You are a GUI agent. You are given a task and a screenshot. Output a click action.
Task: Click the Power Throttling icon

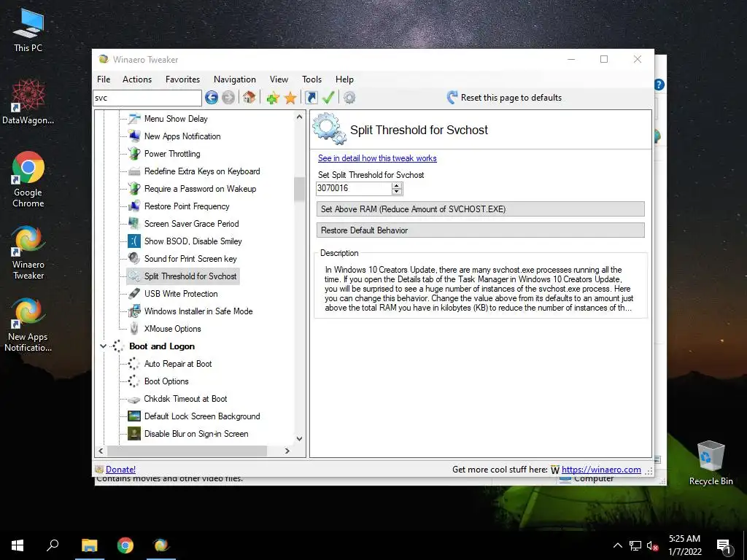(x=134, y=154)
